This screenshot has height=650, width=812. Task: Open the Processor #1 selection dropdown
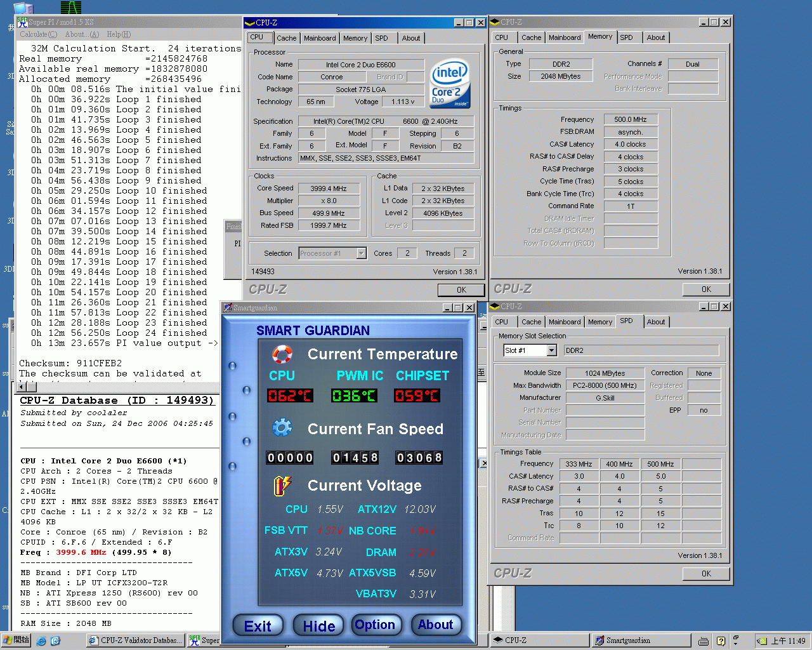(361, 253)
